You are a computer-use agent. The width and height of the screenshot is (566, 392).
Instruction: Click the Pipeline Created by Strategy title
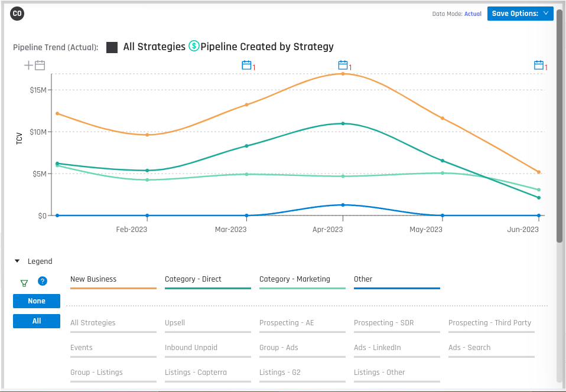[267, 47]
